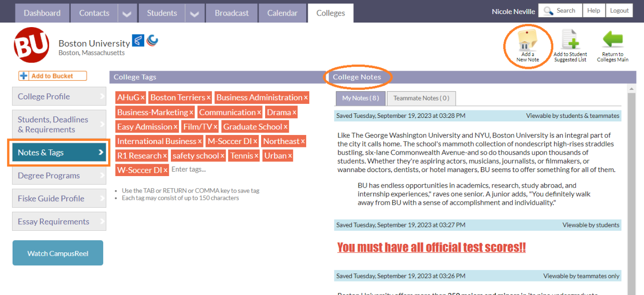Go to the Dashboard tab
Image resolution: width=644 pixels, height=295 pixels.
pos(42,13)
